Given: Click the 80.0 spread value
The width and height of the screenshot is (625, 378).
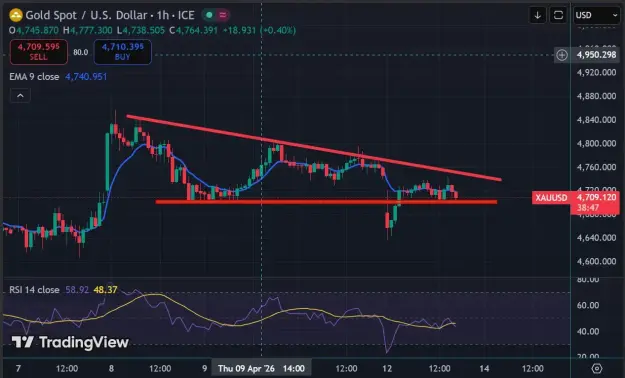Looking at the screenshot, I should click(81, 52).
